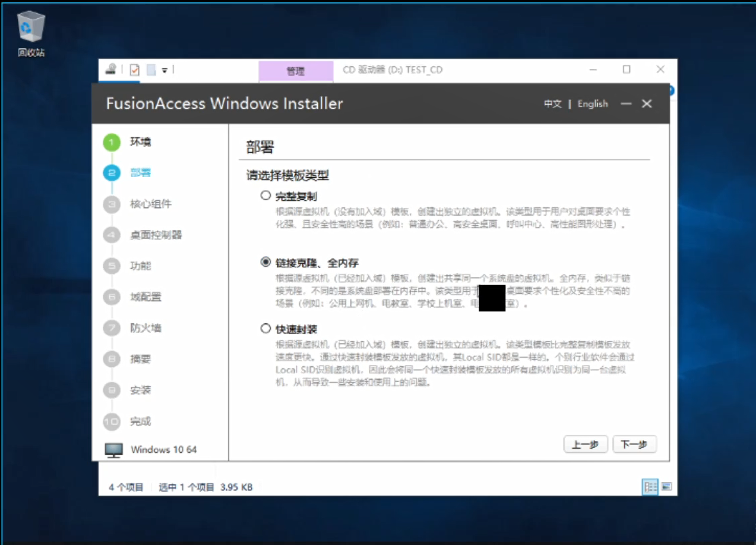Viewport: 756px width, 545px height.
Task: Open the 管理 ribbon tab
Action: click(x=296, y=71)
